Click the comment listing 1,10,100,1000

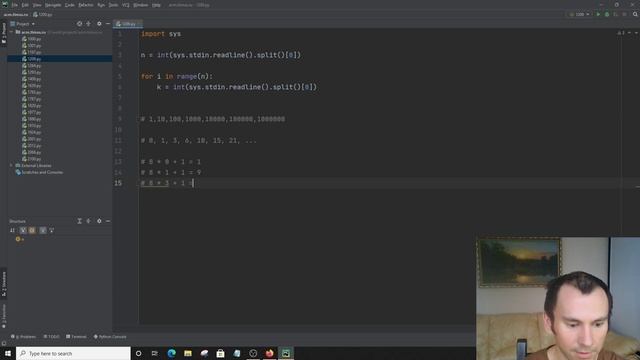(213, 119)
